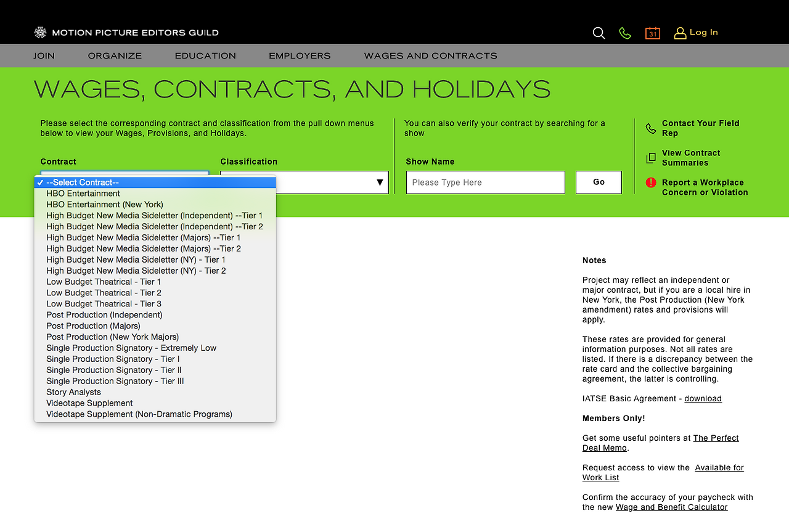Choose Low Budget Theatrical - Tier 1
The image size is (789, 532).
point(155,282)
